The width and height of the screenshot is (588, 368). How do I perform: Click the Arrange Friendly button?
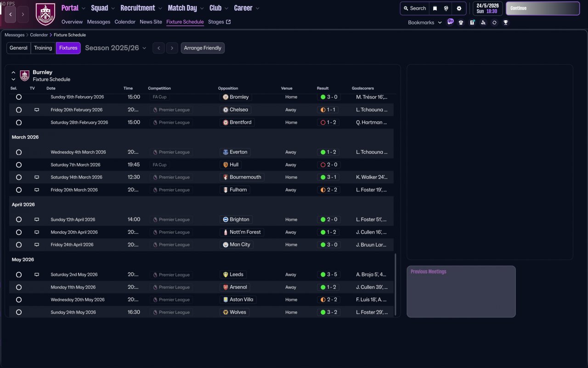pos(203,48)
